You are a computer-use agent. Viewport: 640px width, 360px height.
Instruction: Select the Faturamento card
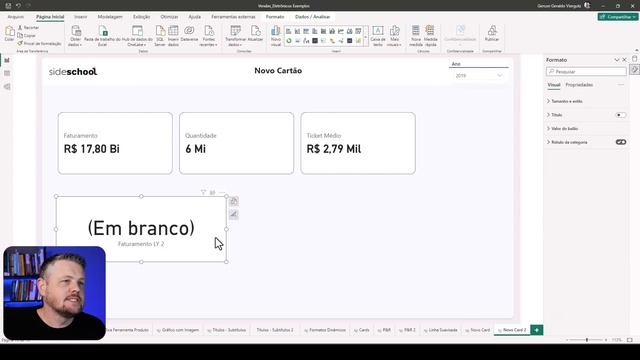(x=115, y=143)
